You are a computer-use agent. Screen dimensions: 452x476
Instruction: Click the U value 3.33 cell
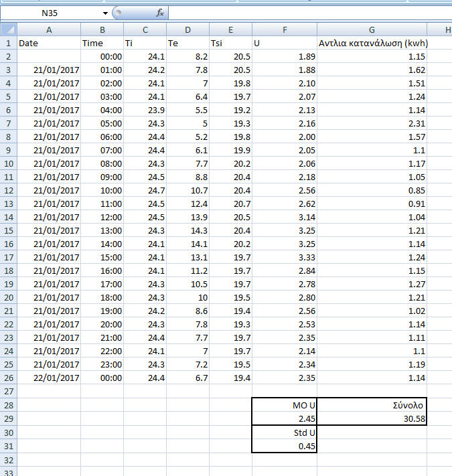(x=285, y=258)
